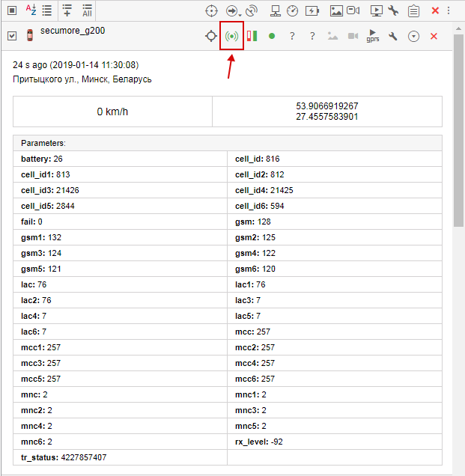The height and width of the screenshot is (476, 465).
Task: Open the three-dot overflow menu
Action: 449,10
